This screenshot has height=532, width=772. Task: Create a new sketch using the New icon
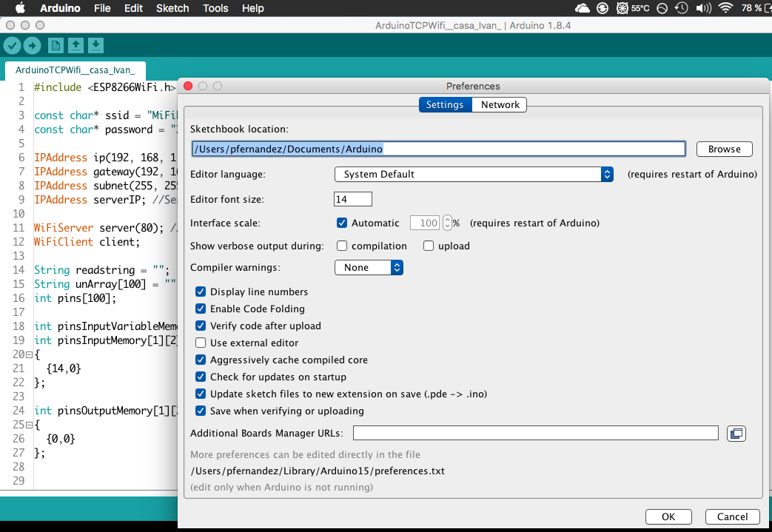(56, 45)
